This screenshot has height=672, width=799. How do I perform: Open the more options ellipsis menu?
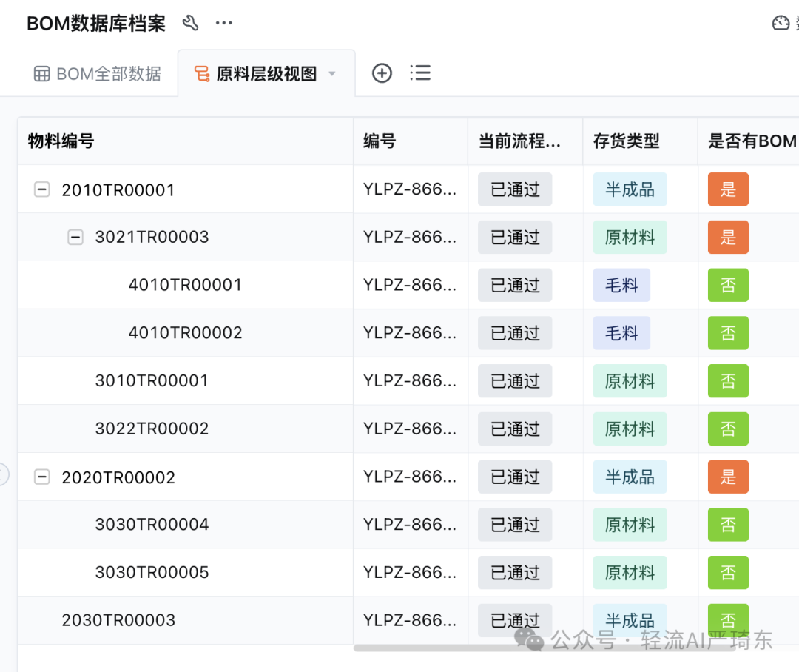223,23
